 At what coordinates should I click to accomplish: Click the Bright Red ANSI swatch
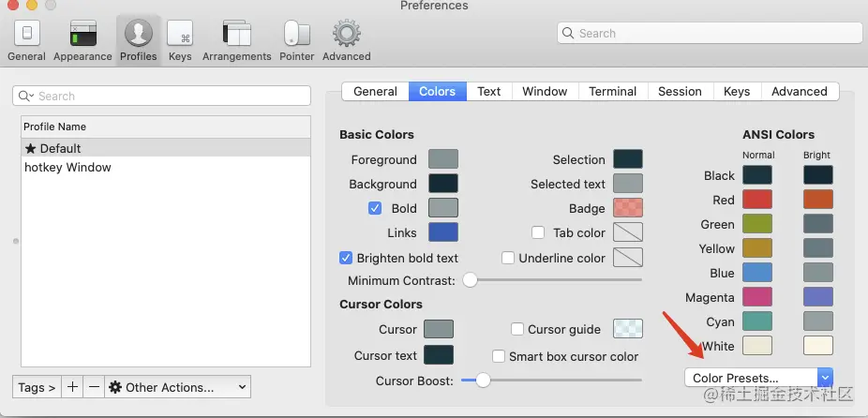[x=818, y=200]
